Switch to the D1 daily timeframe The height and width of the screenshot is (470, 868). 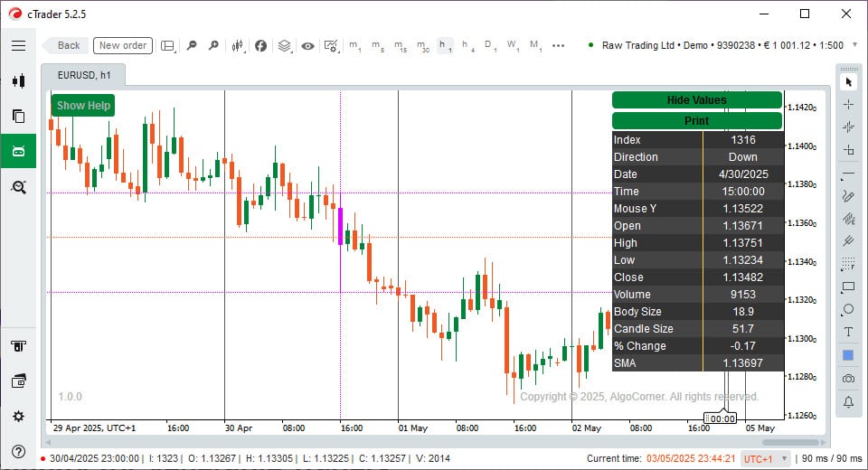tap(490, 46)
